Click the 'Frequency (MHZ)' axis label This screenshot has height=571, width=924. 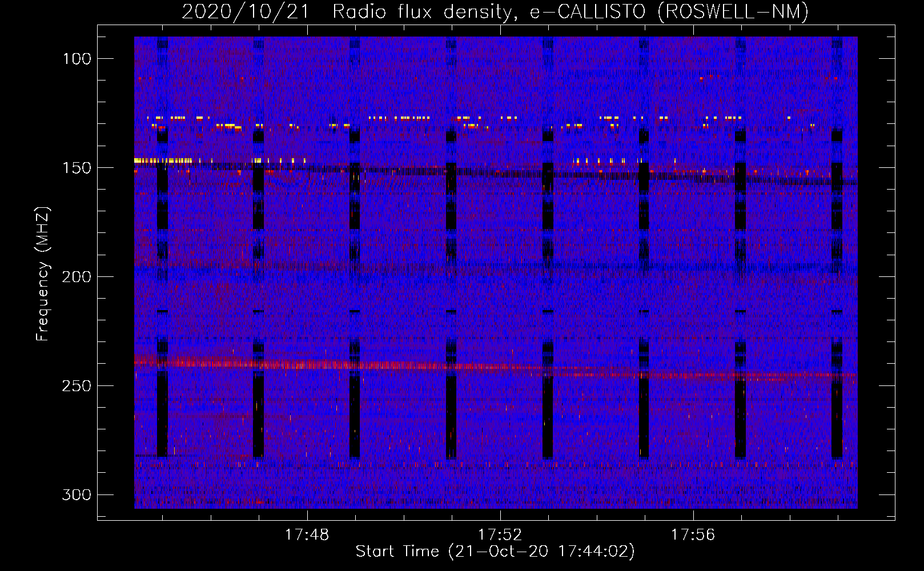43,274
